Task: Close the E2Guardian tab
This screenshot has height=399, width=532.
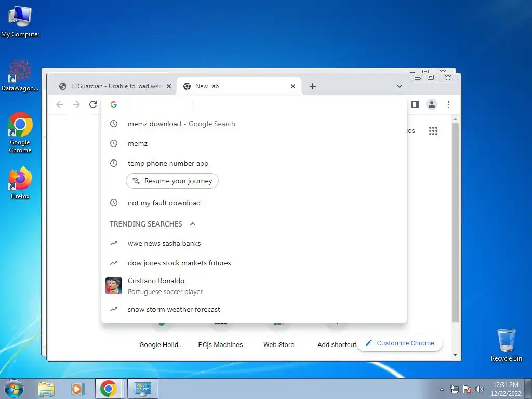Action: point(169,86)
